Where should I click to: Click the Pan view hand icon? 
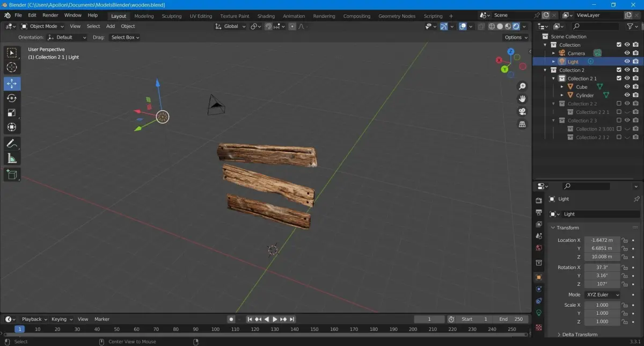pos(522,99)
